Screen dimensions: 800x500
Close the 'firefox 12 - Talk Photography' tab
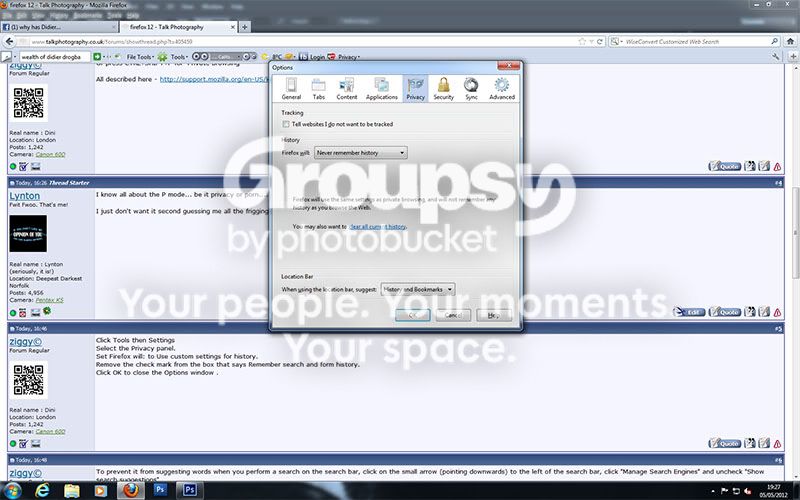233,27
